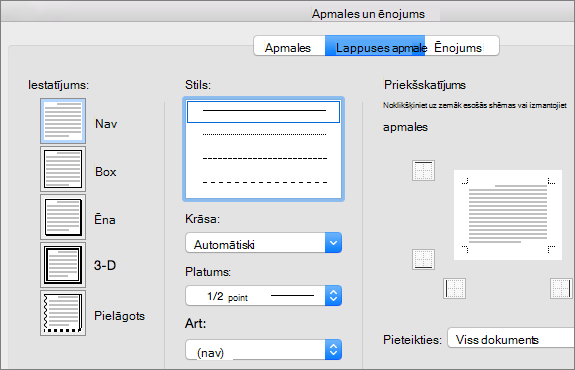Open the Ēnojums tab

[x=462, y=47]
